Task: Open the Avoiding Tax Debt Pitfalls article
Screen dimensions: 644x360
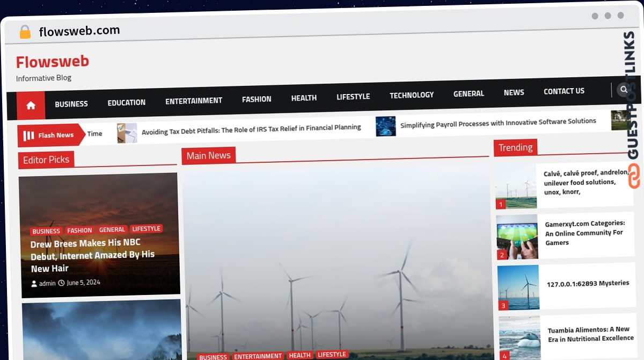Action: 251,129
